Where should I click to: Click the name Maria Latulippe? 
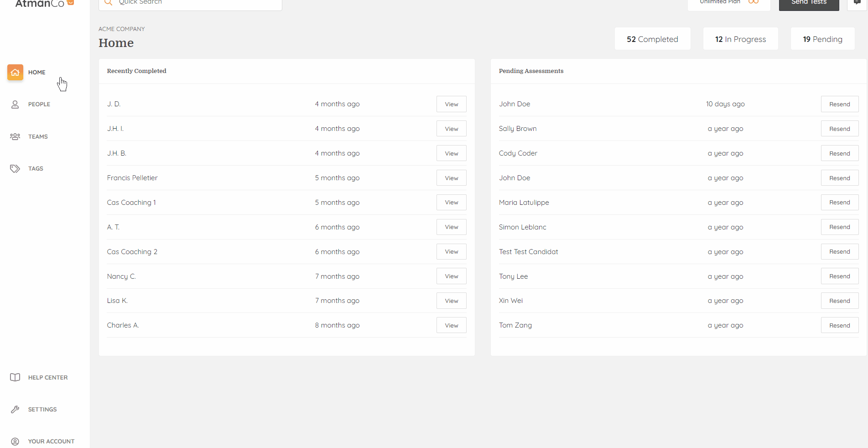pos(524,203)
